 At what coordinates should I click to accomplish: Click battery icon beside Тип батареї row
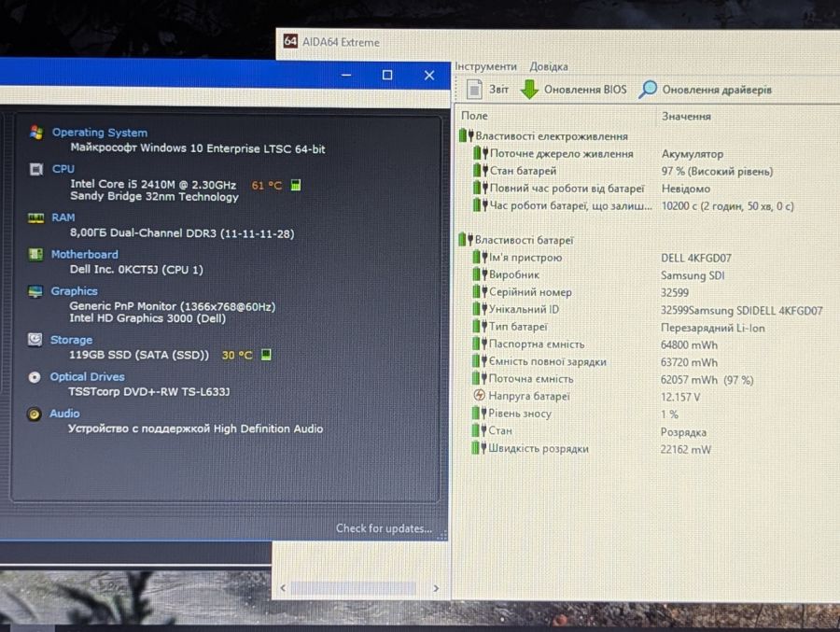pyautogui.click(x=480, y=326)
